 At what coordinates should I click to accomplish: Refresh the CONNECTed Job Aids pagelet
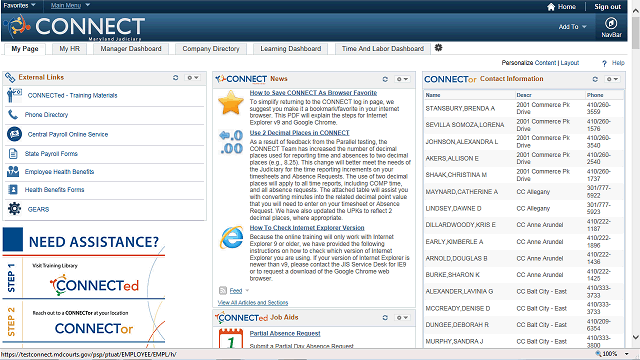point(385,318)
